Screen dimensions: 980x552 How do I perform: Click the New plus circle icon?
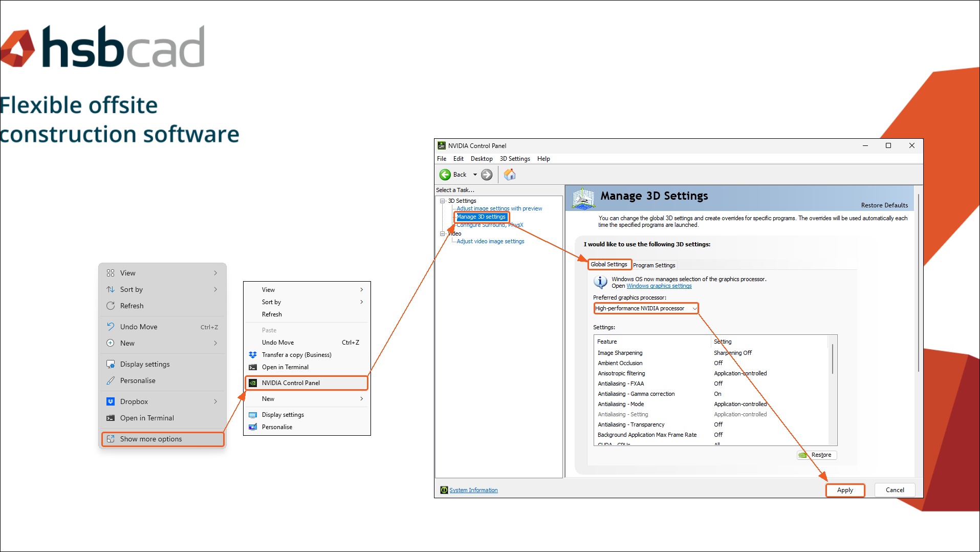coord(111,343)
